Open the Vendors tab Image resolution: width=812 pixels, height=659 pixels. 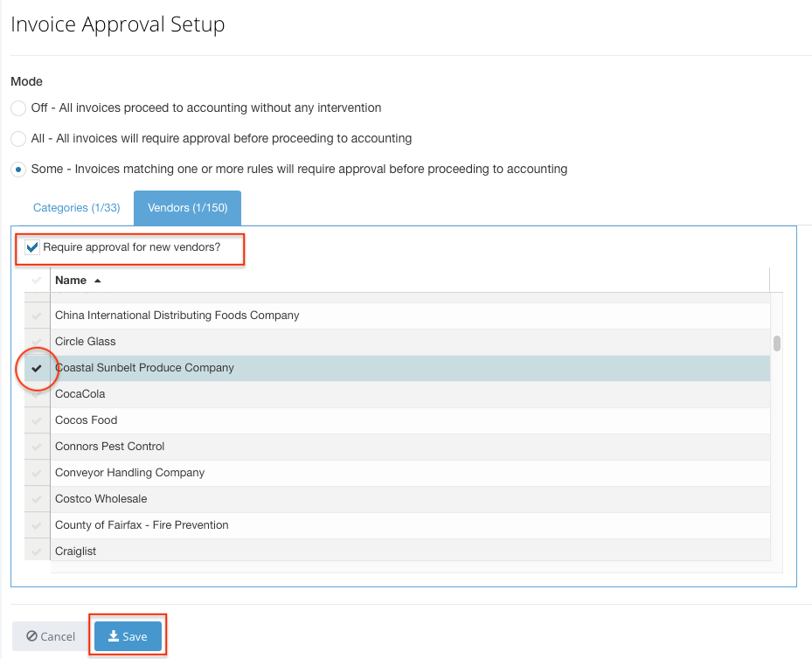pos(187,207)
